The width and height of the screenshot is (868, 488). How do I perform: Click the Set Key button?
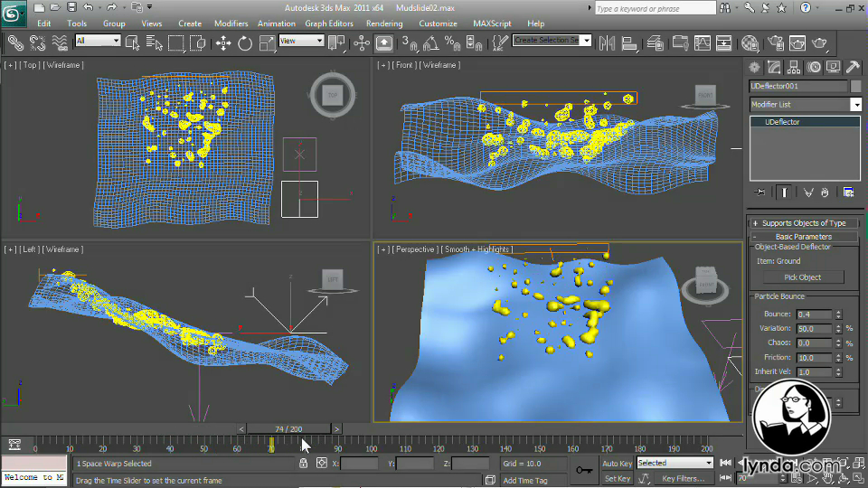pos(617,479)
